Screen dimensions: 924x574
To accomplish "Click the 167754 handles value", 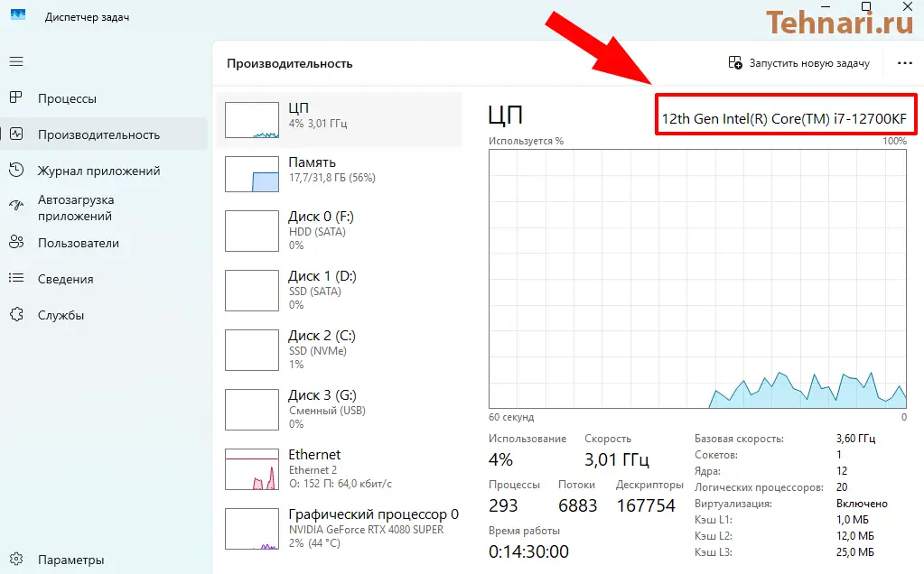I will point(646,505).
